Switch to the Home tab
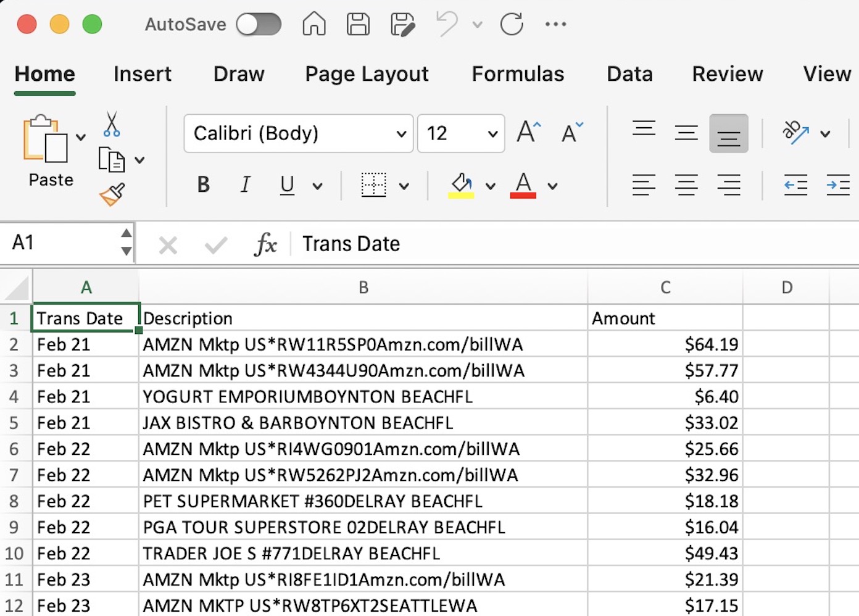The width and height of the screenshot is (859, 616). (x=45, y=74)
